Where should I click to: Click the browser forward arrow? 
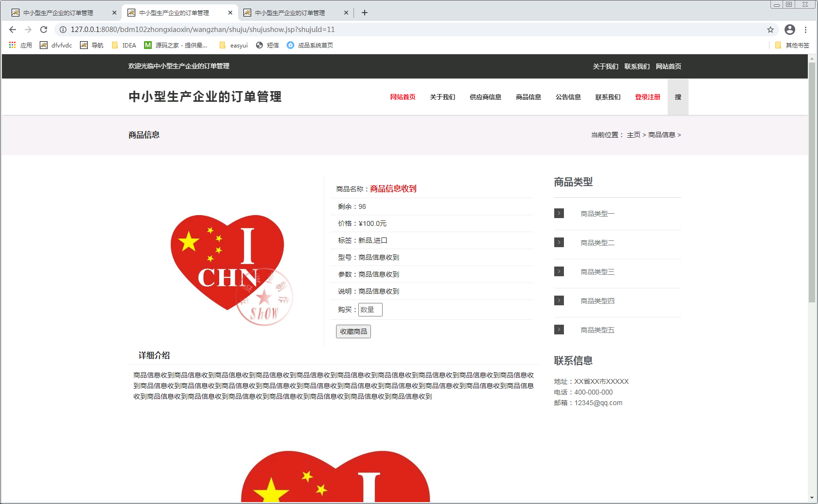[28, 30]
